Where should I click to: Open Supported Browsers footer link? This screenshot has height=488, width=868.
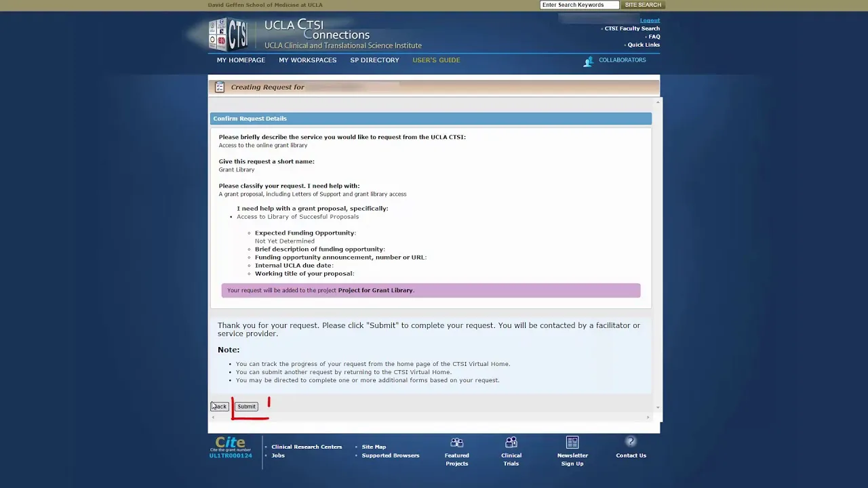[x=391, y=455]
